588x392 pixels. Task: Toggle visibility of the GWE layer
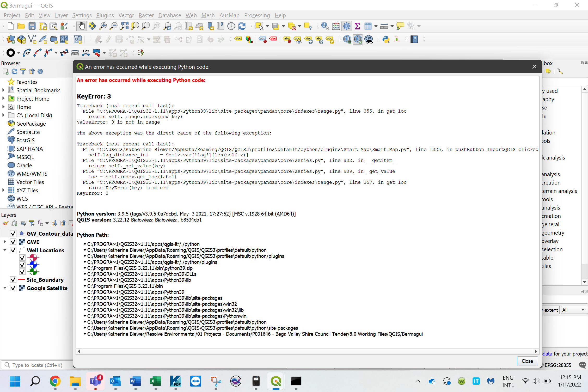coord(13,242)
